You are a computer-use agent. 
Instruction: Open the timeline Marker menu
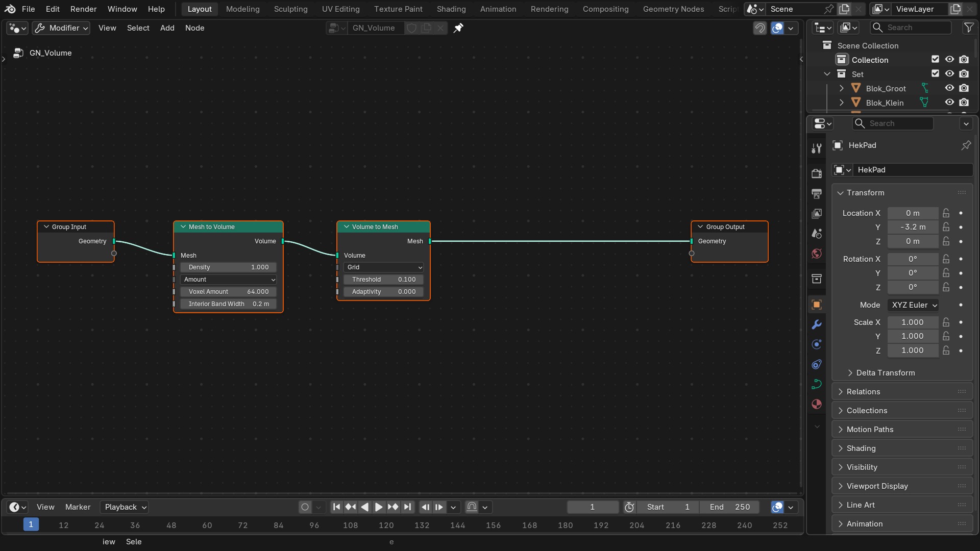78,507
